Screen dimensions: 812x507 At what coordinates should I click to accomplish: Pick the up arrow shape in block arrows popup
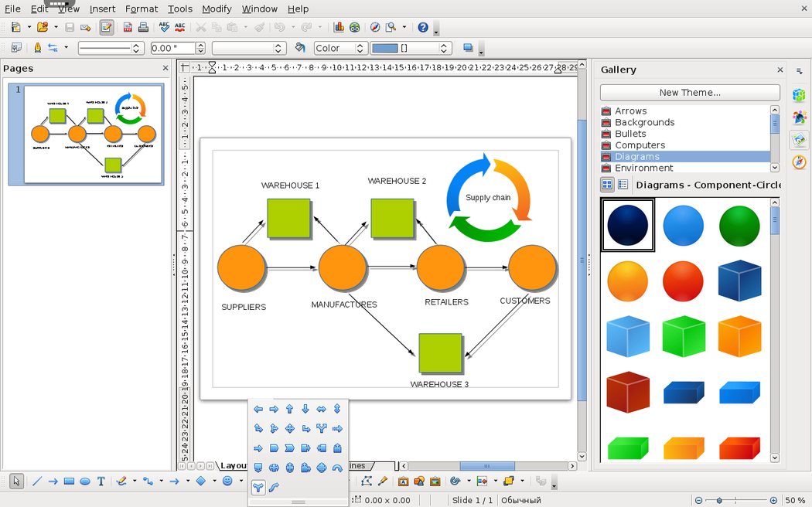289,410
